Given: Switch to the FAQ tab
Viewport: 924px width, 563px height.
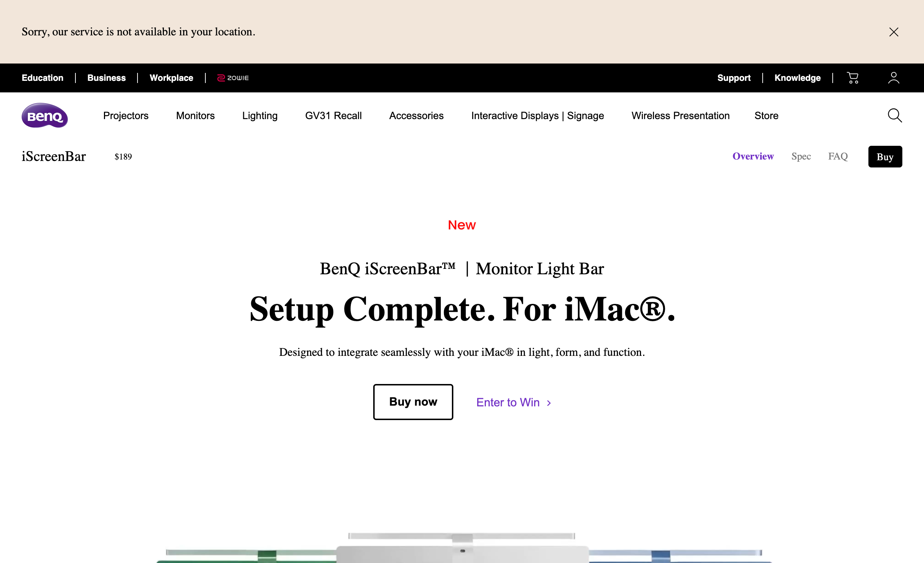Looking at the screenshot, I should (838, 156).
